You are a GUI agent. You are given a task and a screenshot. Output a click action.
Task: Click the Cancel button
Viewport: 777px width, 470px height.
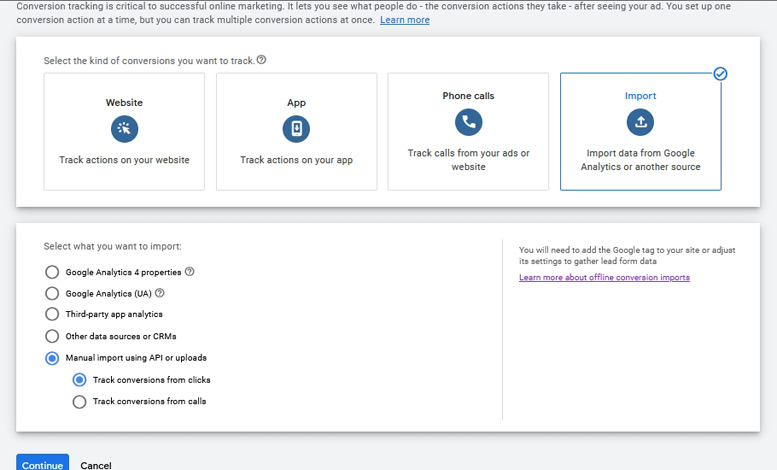click(x=96, y=465)
